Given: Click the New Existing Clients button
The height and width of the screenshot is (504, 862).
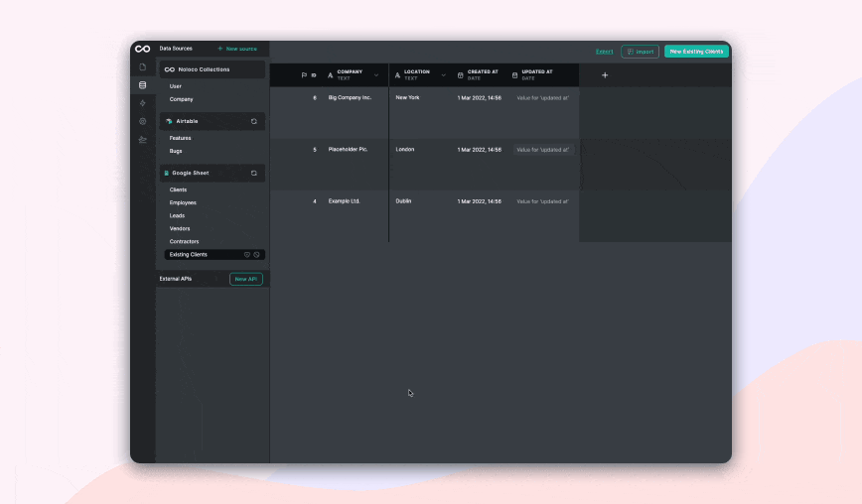Looking at the screenshot, I should [696, 51].
